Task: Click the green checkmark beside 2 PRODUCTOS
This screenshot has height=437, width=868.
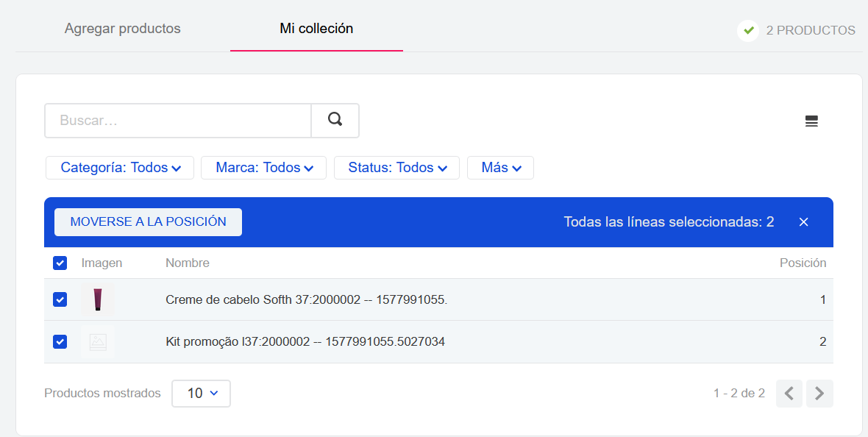Action: click(x=748, y=31)
